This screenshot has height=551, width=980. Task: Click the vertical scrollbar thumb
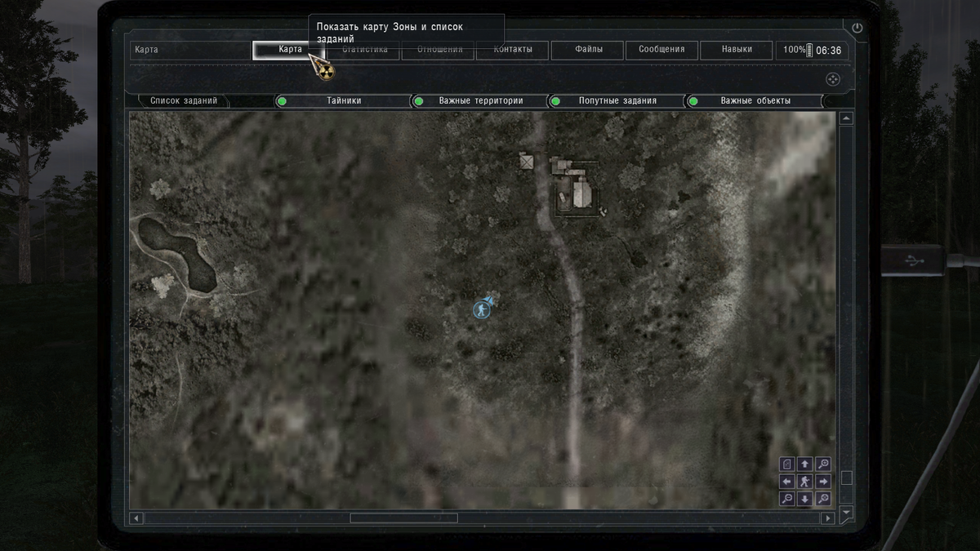pos(847,478)
